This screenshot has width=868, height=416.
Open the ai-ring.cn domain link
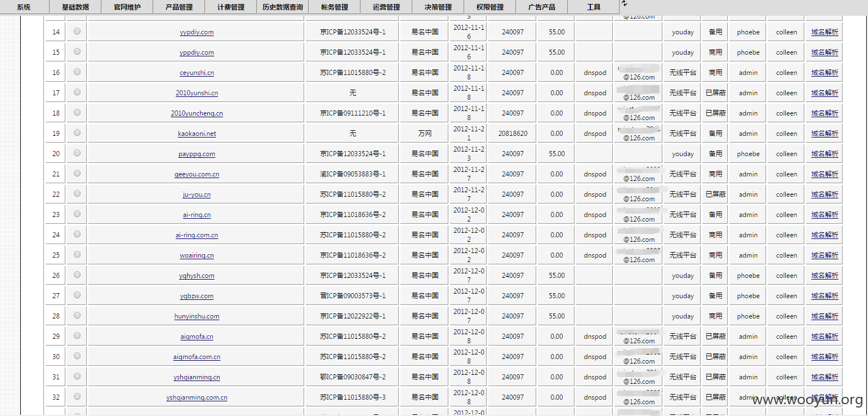[x=197, y=215]
